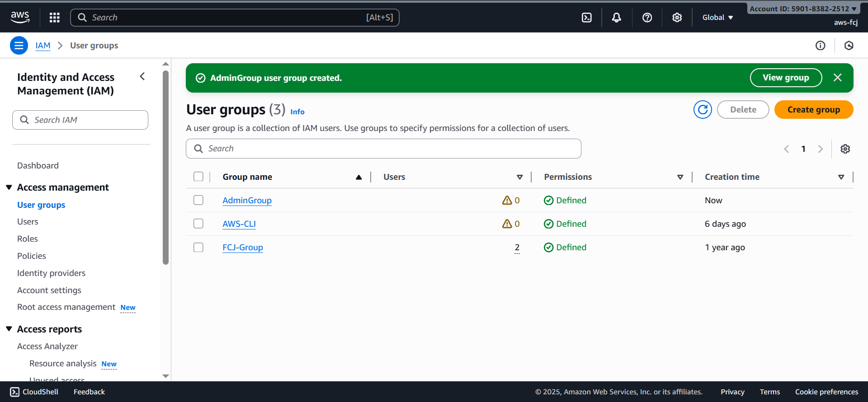The width and height of the screenshot is (868, 402).
Task: Click the View group button
Action: tap(786, 77)
